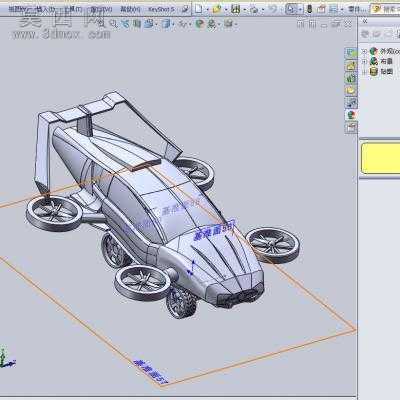Select the 布景 scenes tree item

387,61
